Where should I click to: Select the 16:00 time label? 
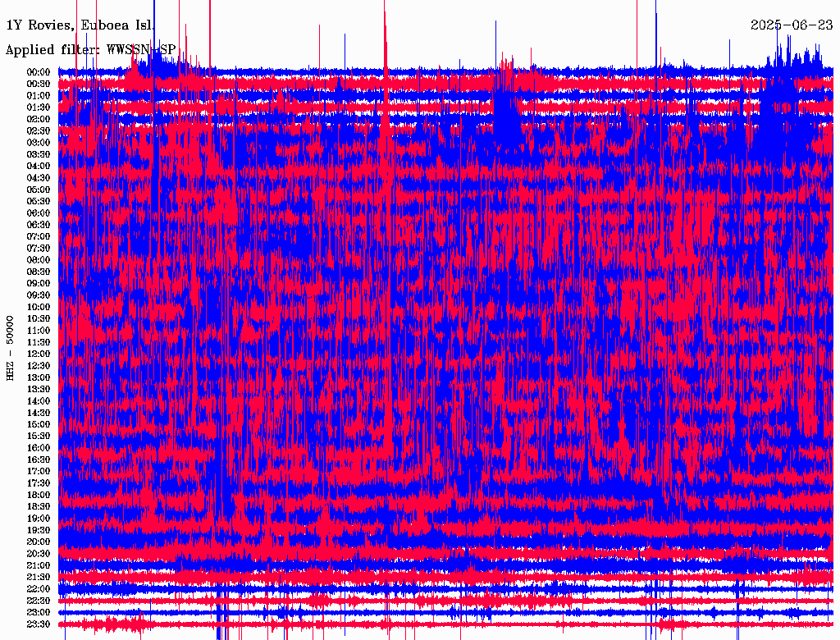(39, 447)
